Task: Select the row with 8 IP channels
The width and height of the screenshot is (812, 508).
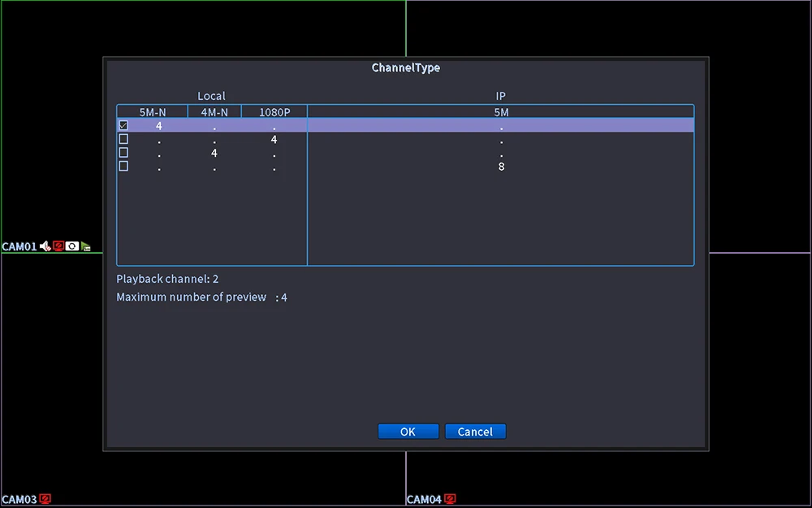Action: pyautogui.click(x=405, y=167)
